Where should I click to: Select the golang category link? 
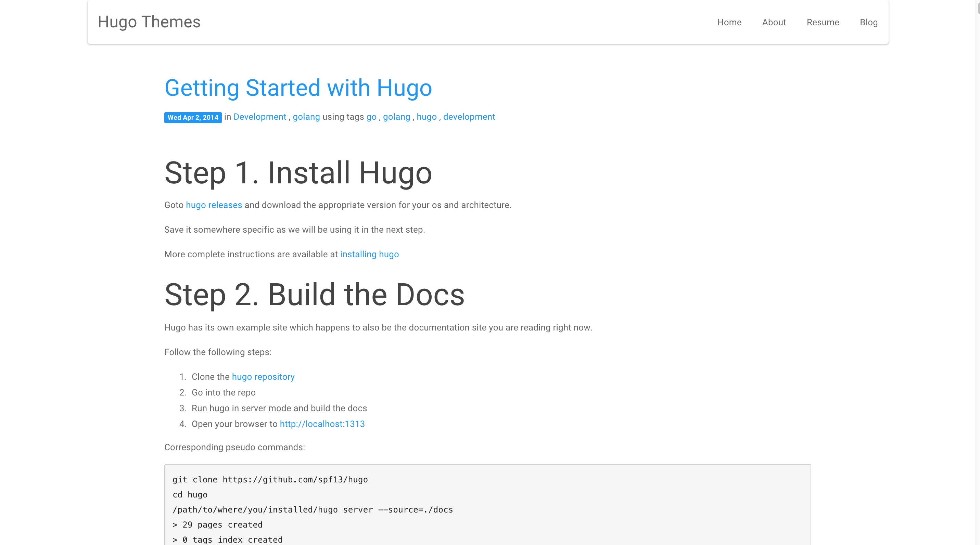coord(306,117)
